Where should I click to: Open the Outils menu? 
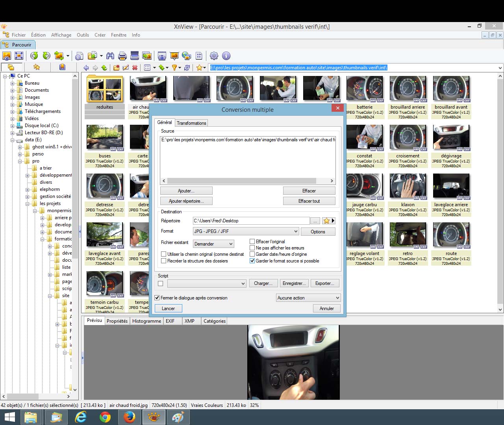point(83,35)
